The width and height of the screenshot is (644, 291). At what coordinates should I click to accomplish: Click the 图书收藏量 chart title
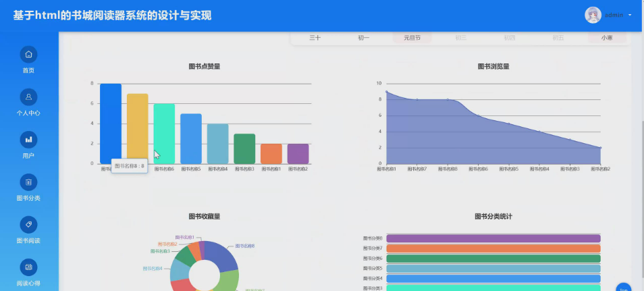click(204, 217)
